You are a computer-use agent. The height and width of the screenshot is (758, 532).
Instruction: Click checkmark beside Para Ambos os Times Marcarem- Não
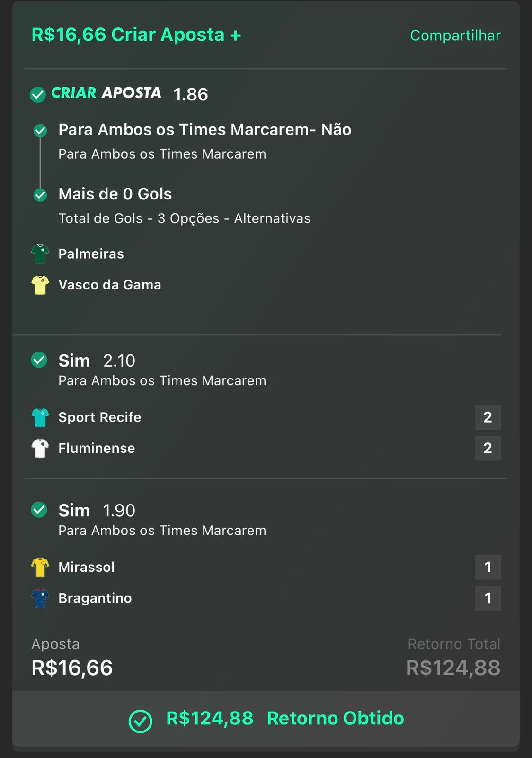(40, 130)
